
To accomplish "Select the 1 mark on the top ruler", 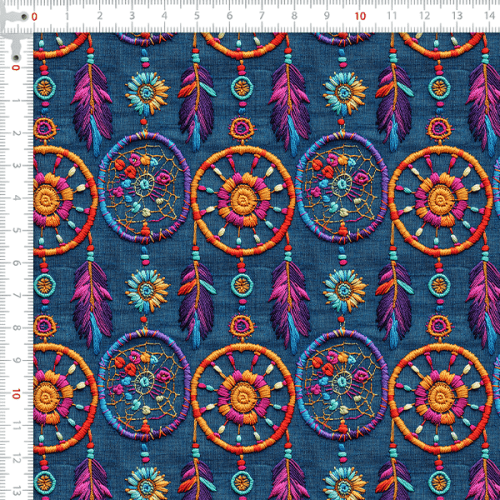I will (67, 16).
